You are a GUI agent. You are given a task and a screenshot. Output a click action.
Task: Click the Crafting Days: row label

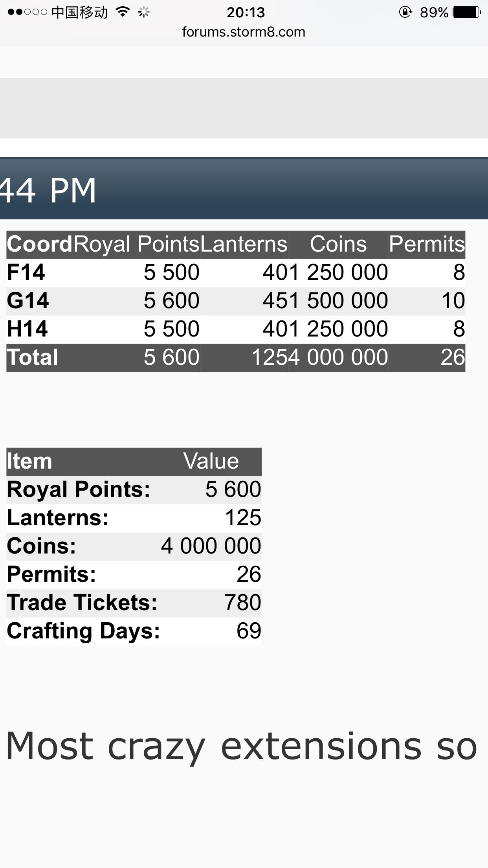(x=83, y=631)
